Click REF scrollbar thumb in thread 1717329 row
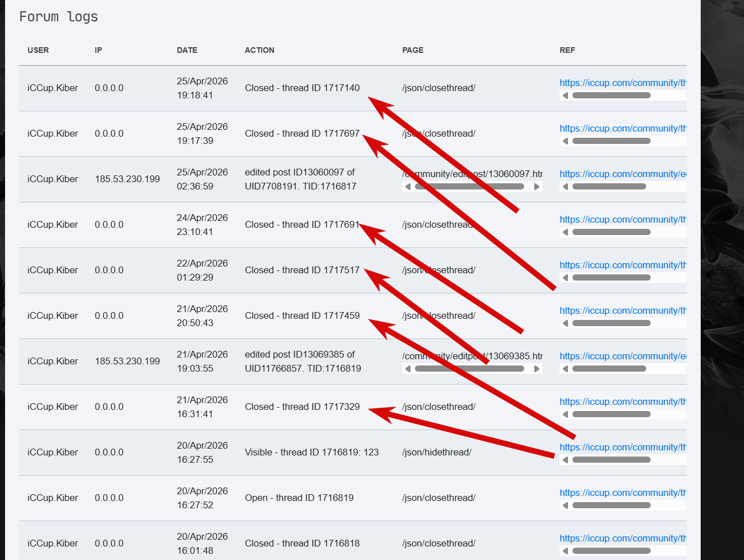Screen dimensions: 744x560 (x=611, y=414)
